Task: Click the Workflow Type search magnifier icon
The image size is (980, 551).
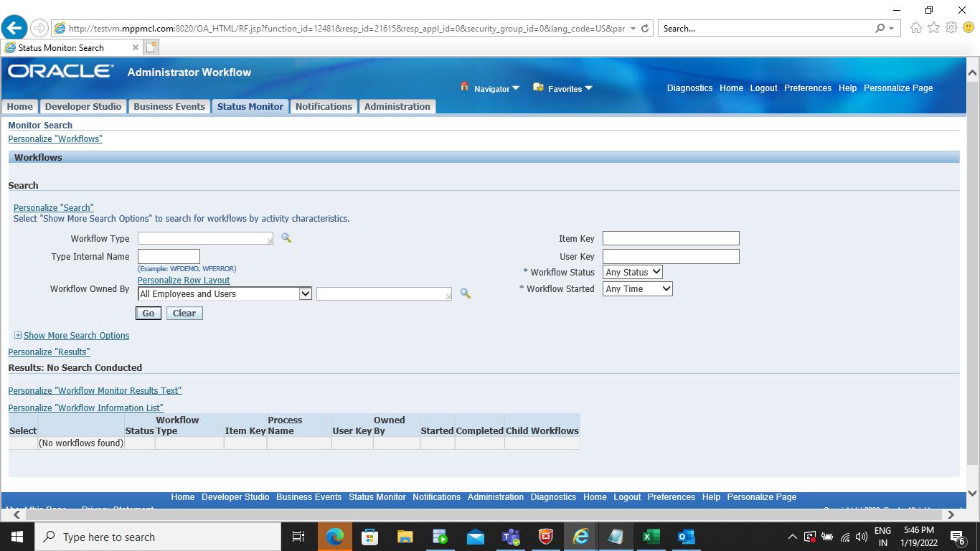Action: point(286,238)
